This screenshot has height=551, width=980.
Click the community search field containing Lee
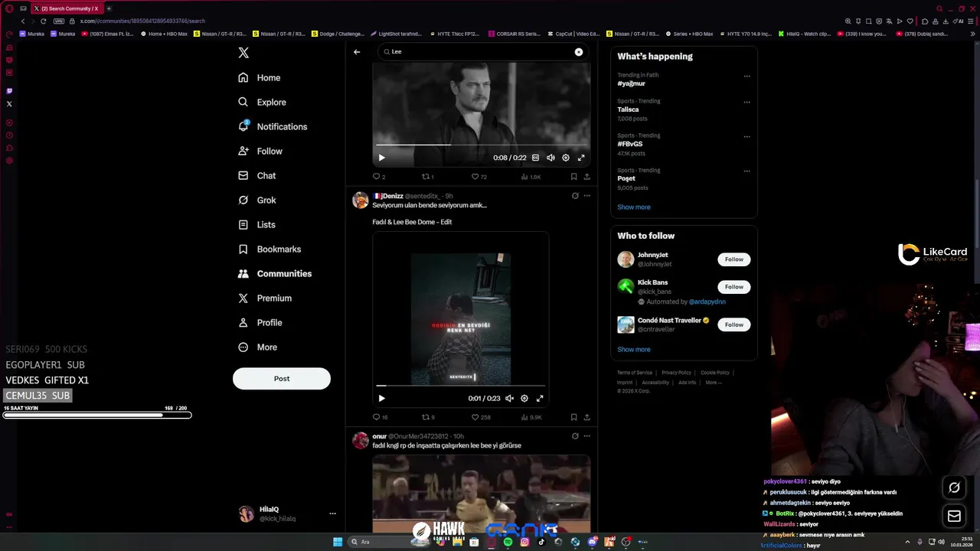pyautogui.click(x=482, y=51)
